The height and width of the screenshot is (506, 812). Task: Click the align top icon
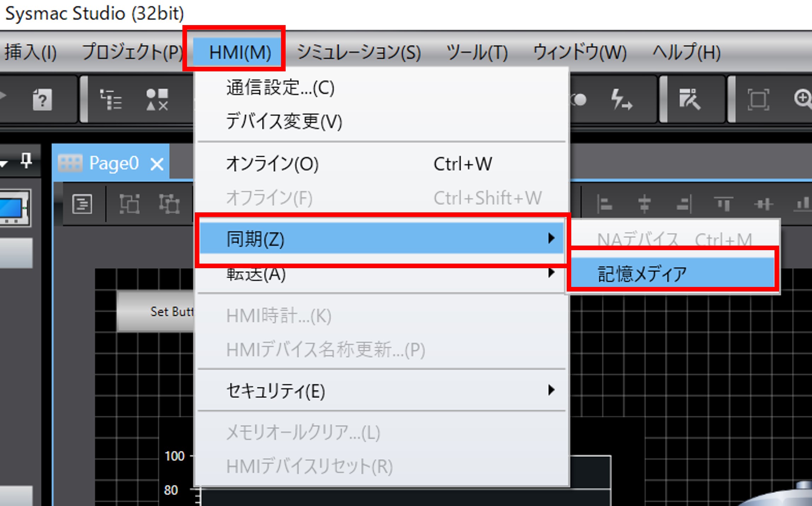[724, 204]
